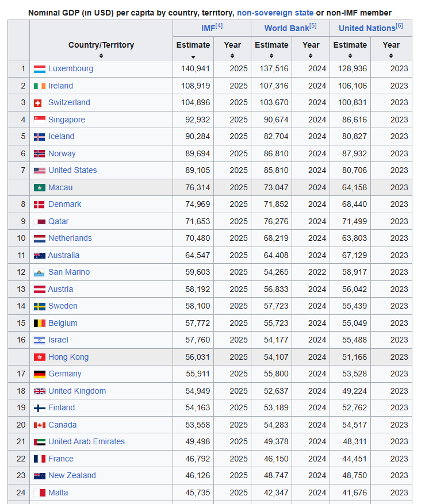Viewport: 425px width, 504px height.
Task: Open the Hong Kong territory link
Action: 68,357
